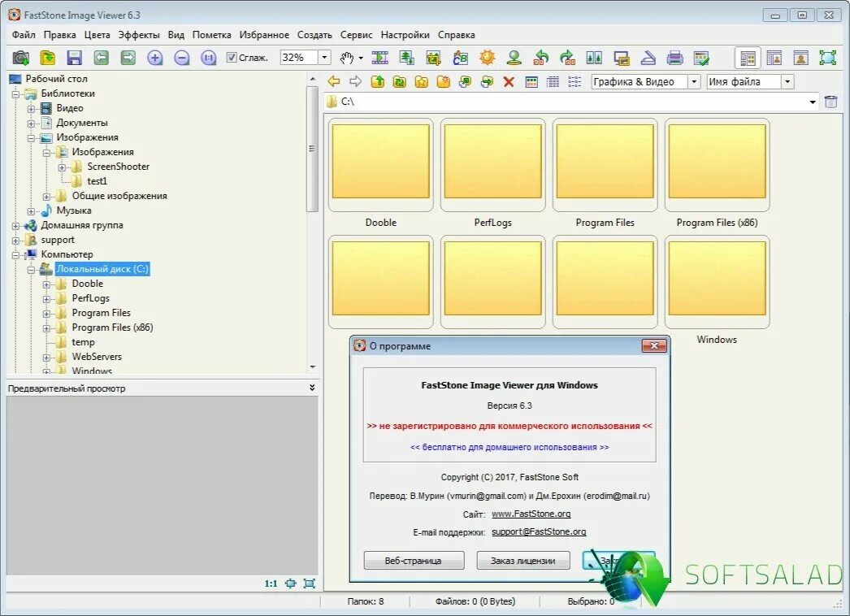Switch to full screen view
The height and width of the screenshot is (616, 850).
coord(828,58)
